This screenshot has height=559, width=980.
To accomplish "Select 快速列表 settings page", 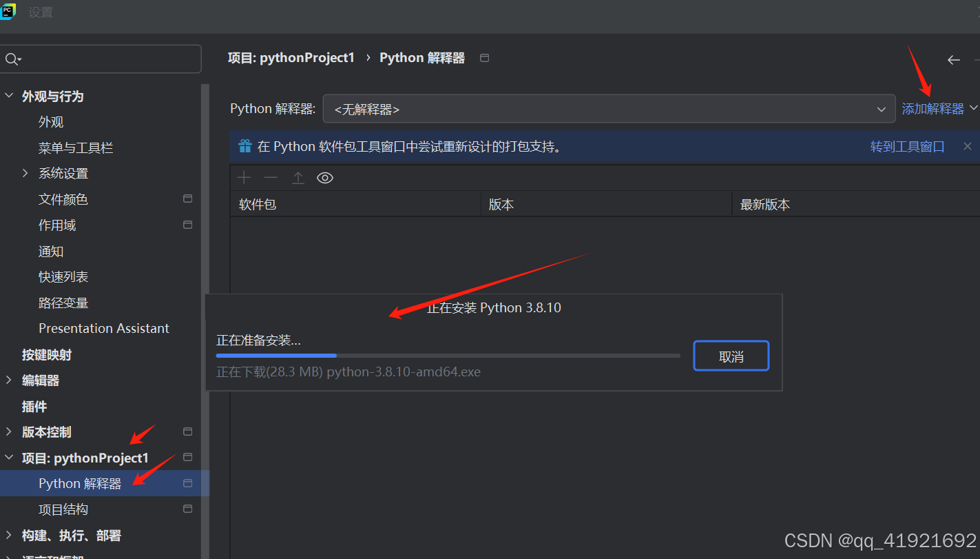I will (63, 277).
